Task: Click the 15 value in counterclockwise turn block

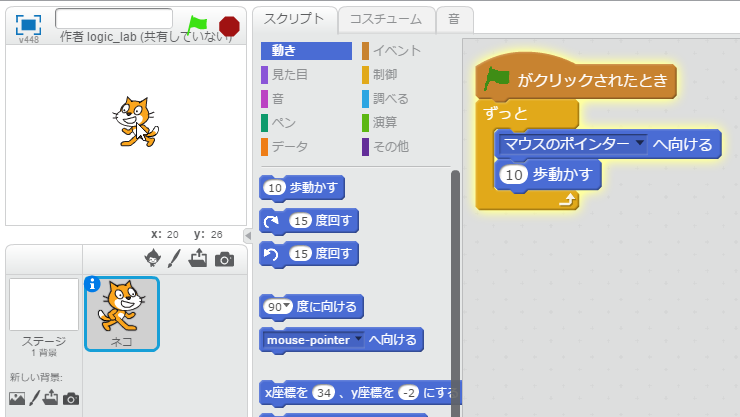Action: coord(301,254)
